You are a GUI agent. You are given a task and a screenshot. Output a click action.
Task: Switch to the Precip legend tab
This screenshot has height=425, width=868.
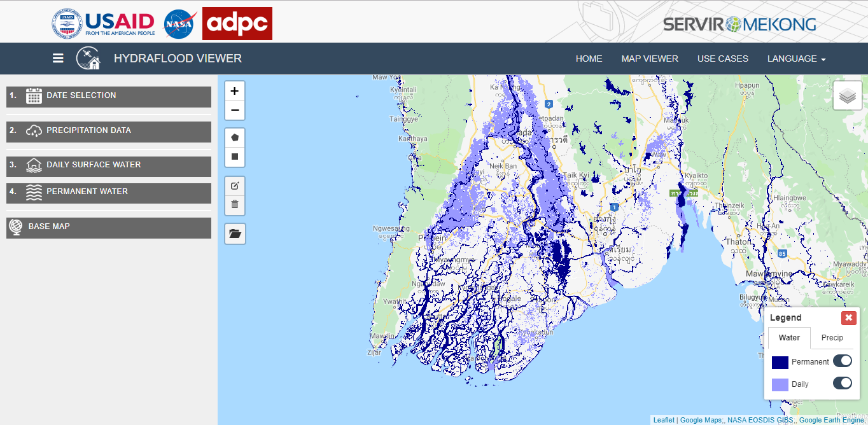(832, 338)
